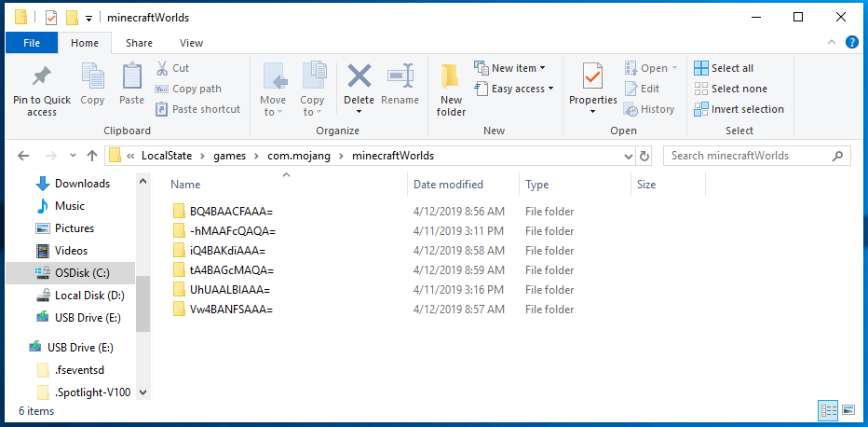Open Music in navigation pane
This screenshot has height=427, width=868.
coord(69,206)
